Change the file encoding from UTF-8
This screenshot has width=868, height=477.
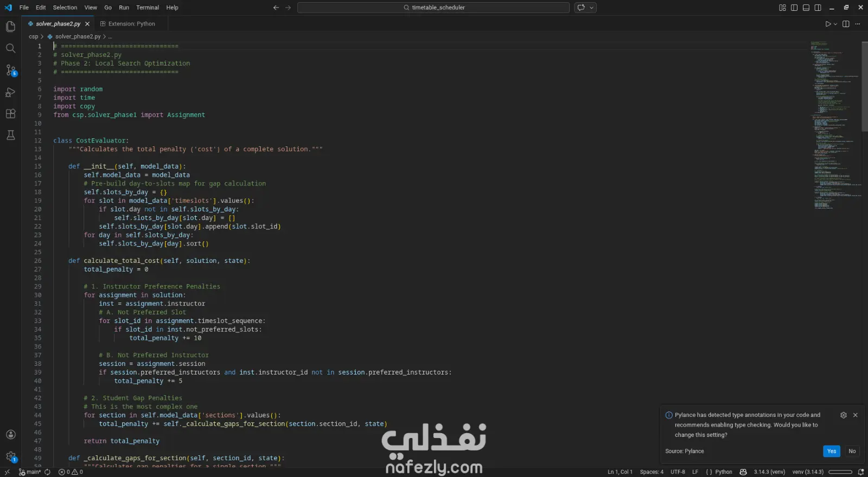[678, 472]
